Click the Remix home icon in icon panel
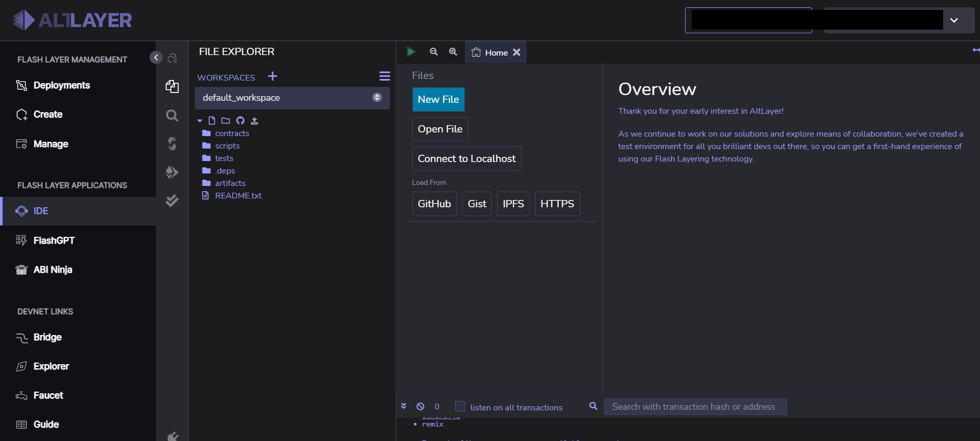Viewport: 980px width, 441px height. click(172, 58)
